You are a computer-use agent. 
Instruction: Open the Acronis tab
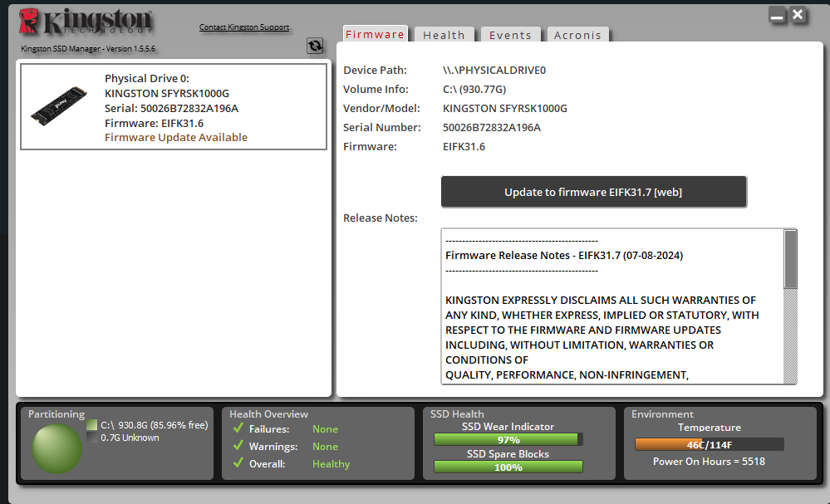(x=577, y=35)
